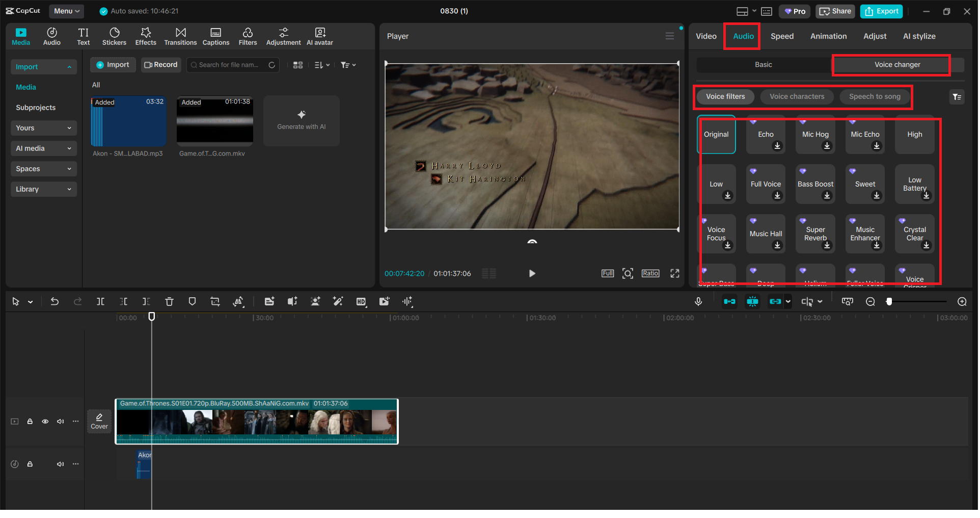Add a marker with the shield icon

[192, 302]
